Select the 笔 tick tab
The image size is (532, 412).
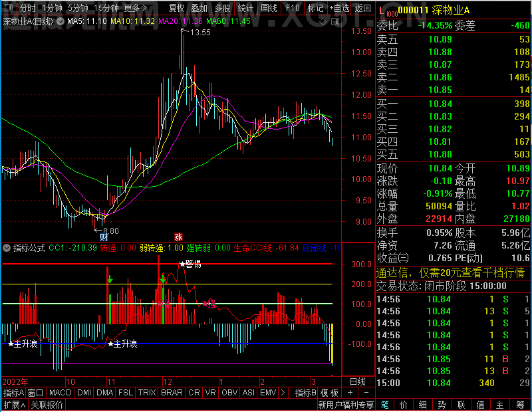[x=384, y=405]
